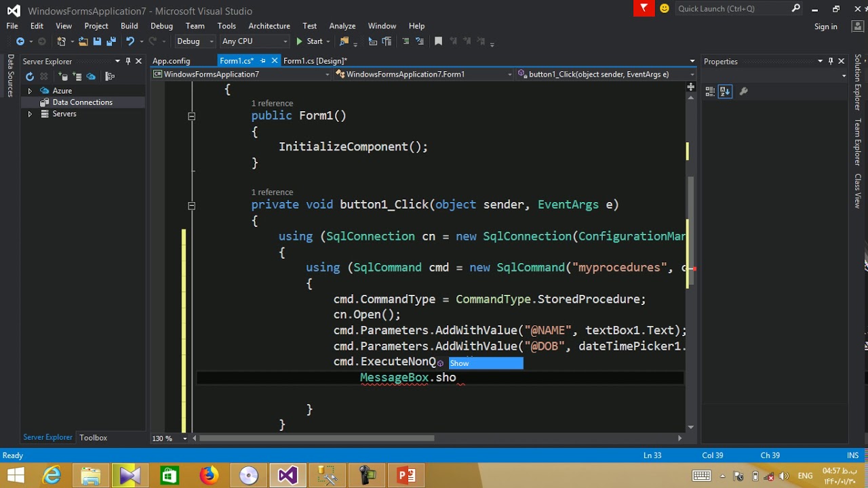Click the notifications flag icon

pyautogui.click(x=644, y=8)
